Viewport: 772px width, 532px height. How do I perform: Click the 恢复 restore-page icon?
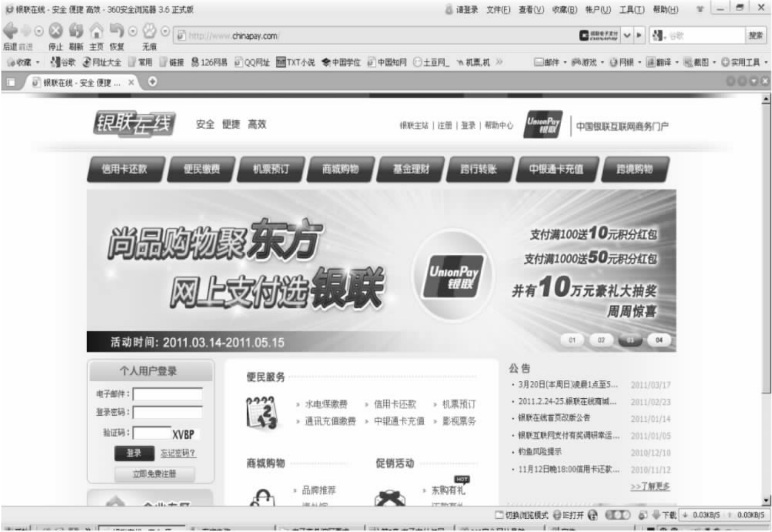coord(117,31)
